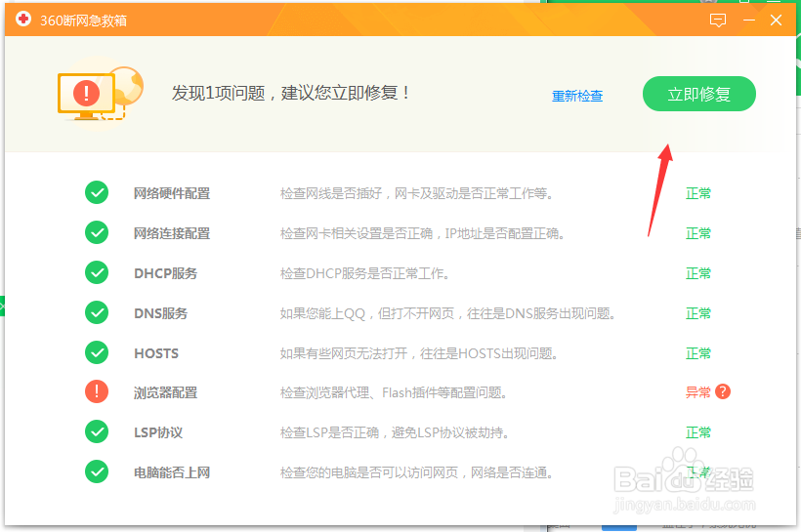Click green check icon for 电脑能否上网
Image resolution: width=801 pixels, height=532 pixels.
click(x=97, y=471)
